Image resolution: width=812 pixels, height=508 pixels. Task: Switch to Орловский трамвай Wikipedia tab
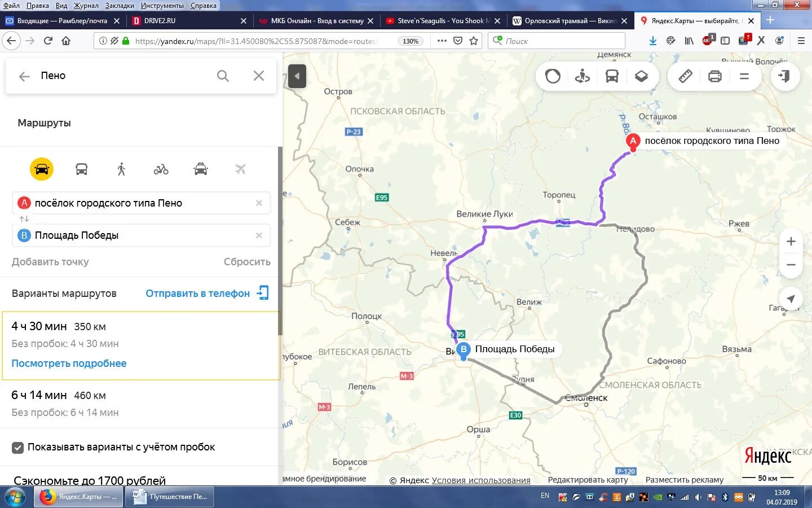570,21
